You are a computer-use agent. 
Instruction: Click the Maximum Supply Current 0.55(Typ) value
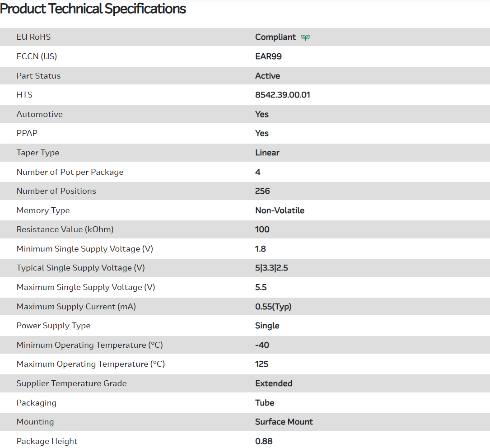click(x=273, y=307)
